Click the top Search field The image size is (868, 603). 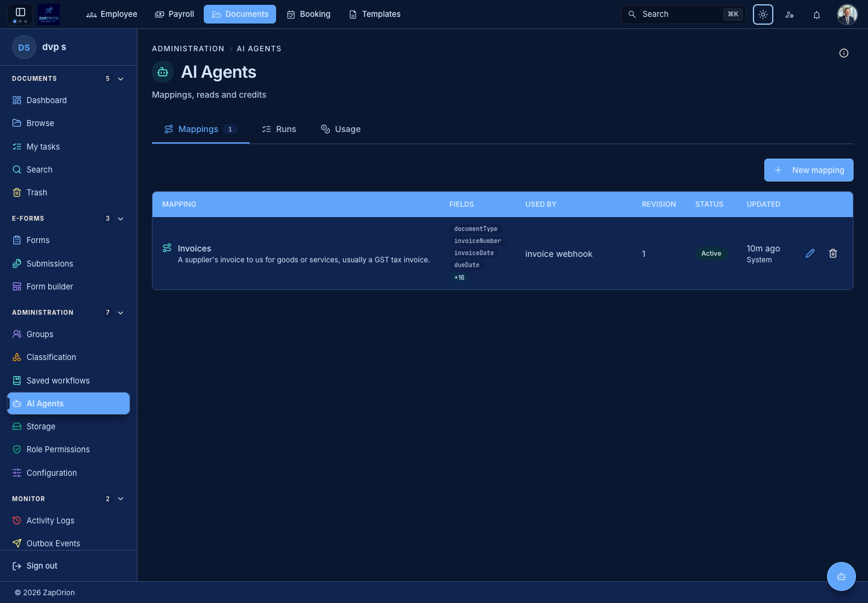(x=684, y=14)
